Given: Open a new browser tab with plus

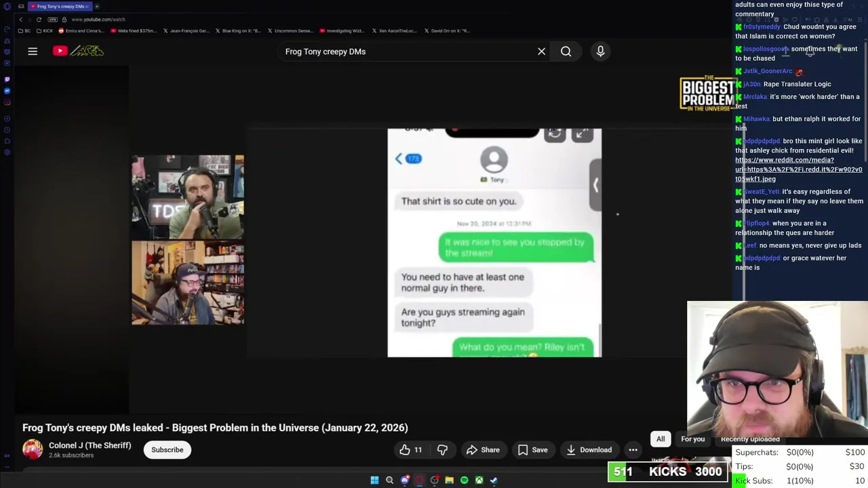Looking at the screenshot, I should tap(97, 6).
